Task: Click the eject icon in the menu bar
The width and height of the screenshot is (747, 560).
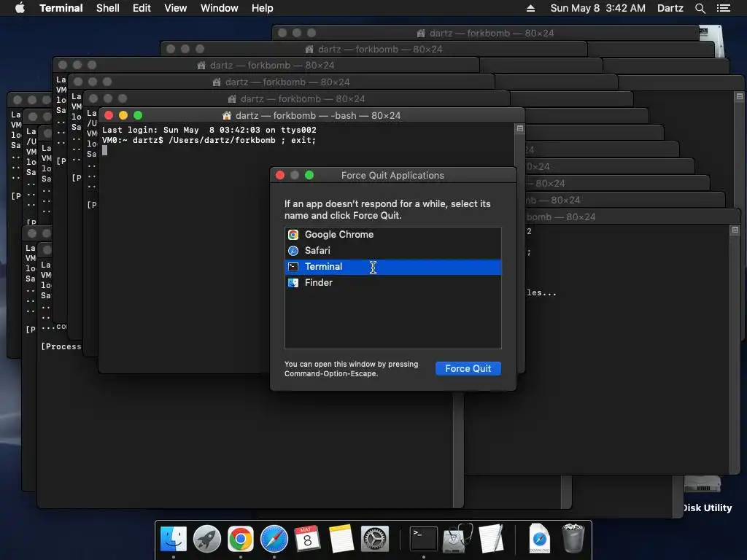Action: [x=531, y=8]
